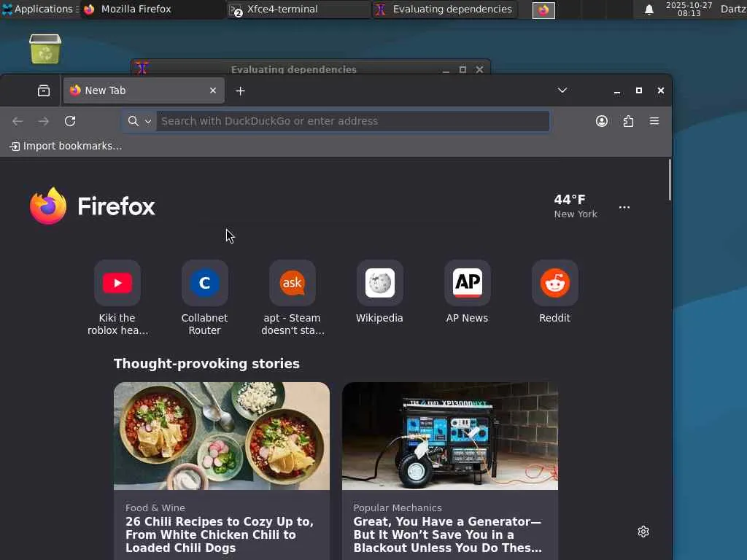The image size is (747, 560).
Task: Click Evaluating dependencies window title bar
Action: 294,69
